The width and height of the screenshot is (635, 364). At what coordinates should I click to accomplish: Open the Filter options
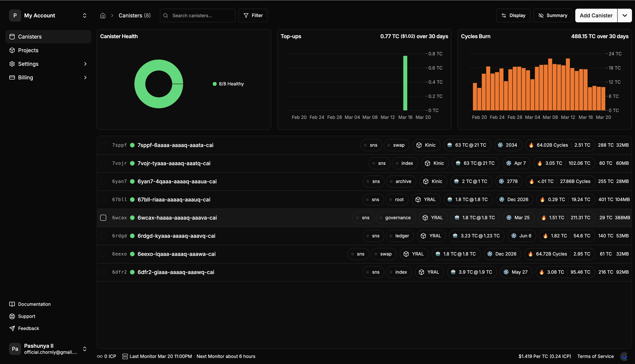pos(253,15)
